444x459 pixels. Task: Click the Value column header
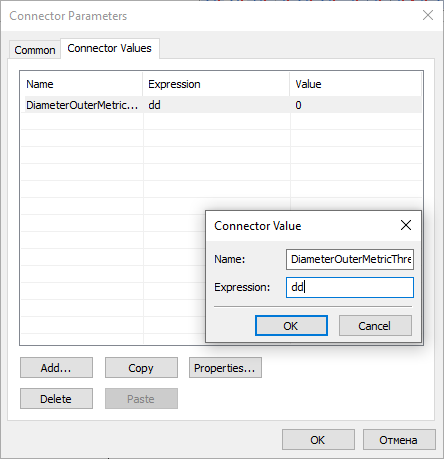(x=356, y=84)
